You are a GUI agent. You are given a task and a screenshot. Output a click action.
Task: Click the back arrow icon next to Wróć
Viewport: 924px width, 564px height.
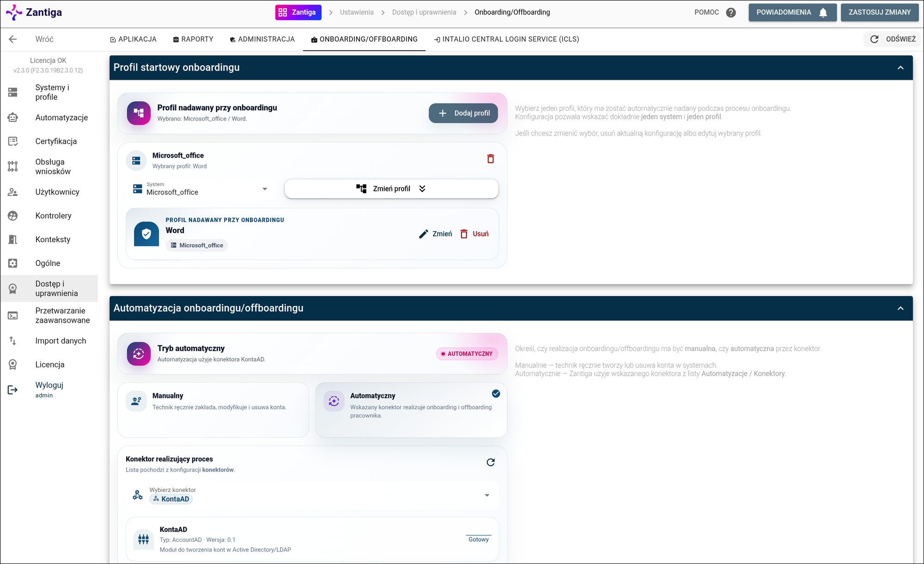(13, 39)
